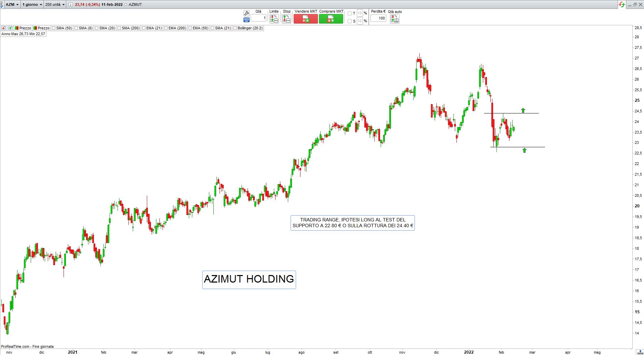This screenshot has width=644, height=355.
Task: Toggle the EMA (200) indicator checkbox
Action: pos(166,28)
